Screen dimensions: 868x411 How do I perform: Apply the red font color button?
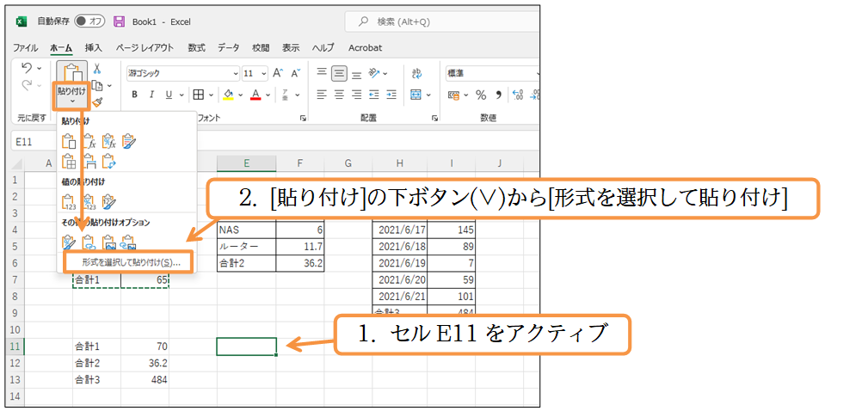tap(255, 95)
